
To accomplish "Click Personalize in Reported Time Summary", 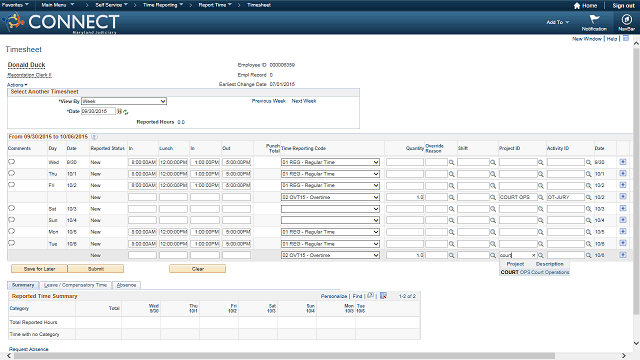I will pos(333,296).
